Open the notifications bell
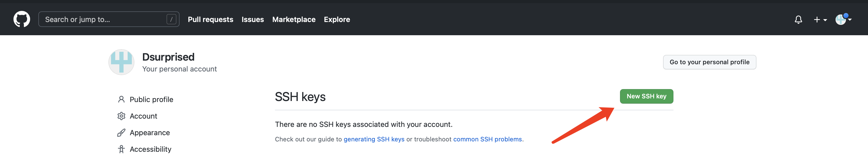Viewport: 868px width, 159px height. point(798,19)
